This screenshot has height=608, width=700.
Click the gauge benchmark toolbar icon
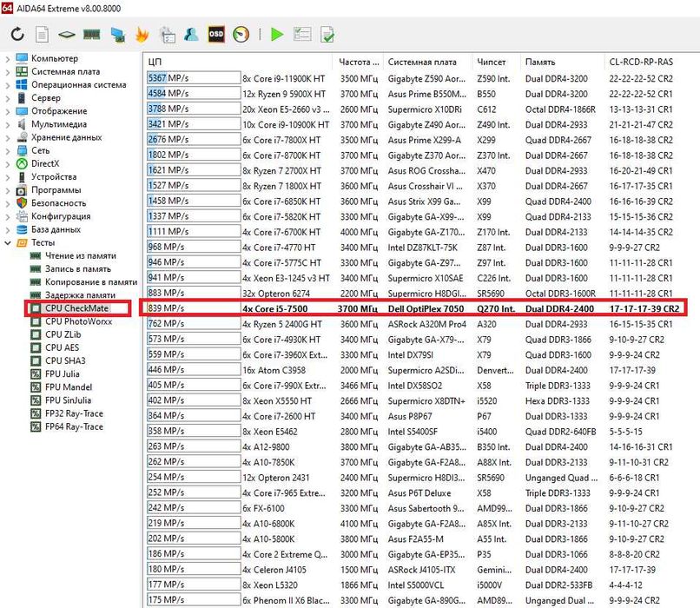(x=241, y=35)
